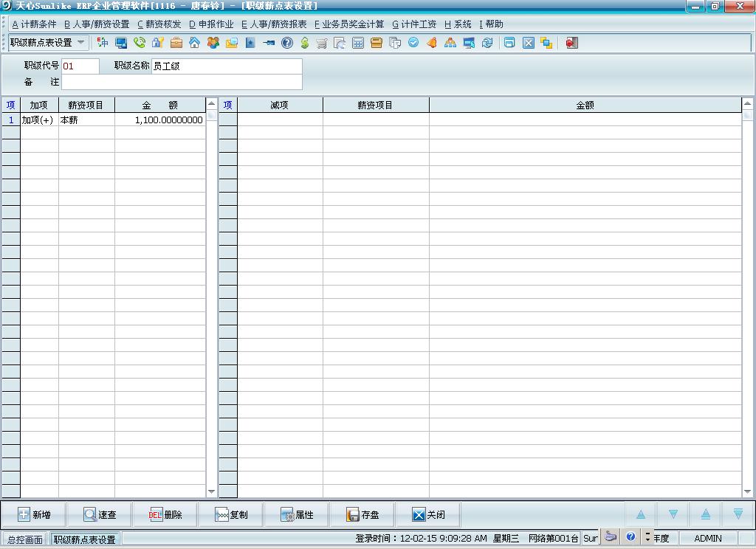Click the 删除 delete button

pos(166,515)
